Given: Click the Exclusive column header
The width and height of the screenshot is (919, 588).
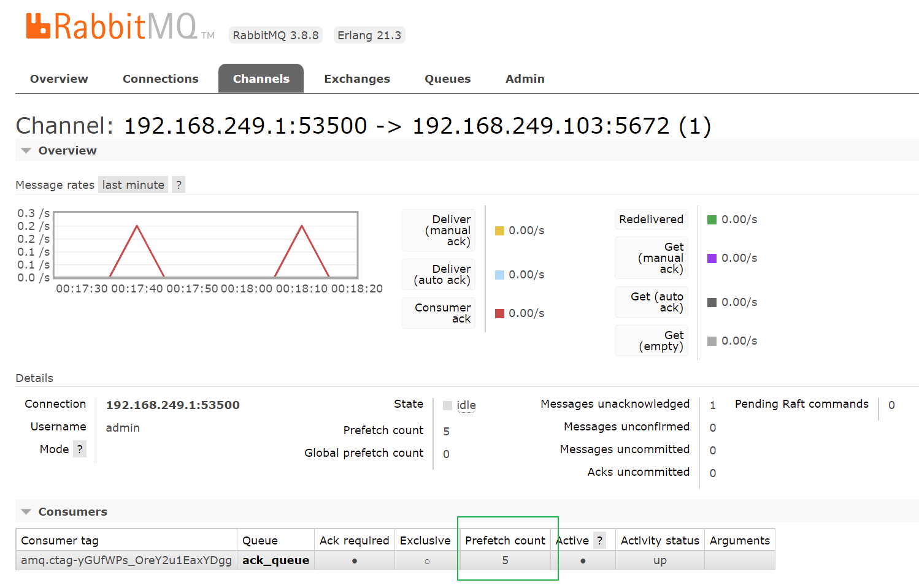Looking at the screenshot, I should (425, 541).
